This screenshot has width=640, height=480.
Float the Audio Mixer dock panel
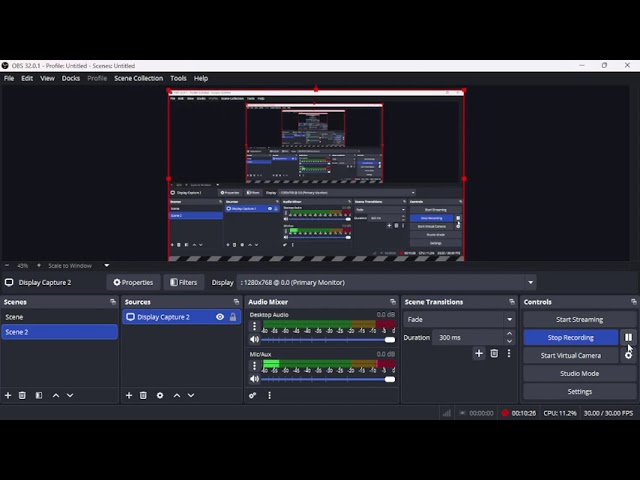(393, 302)
